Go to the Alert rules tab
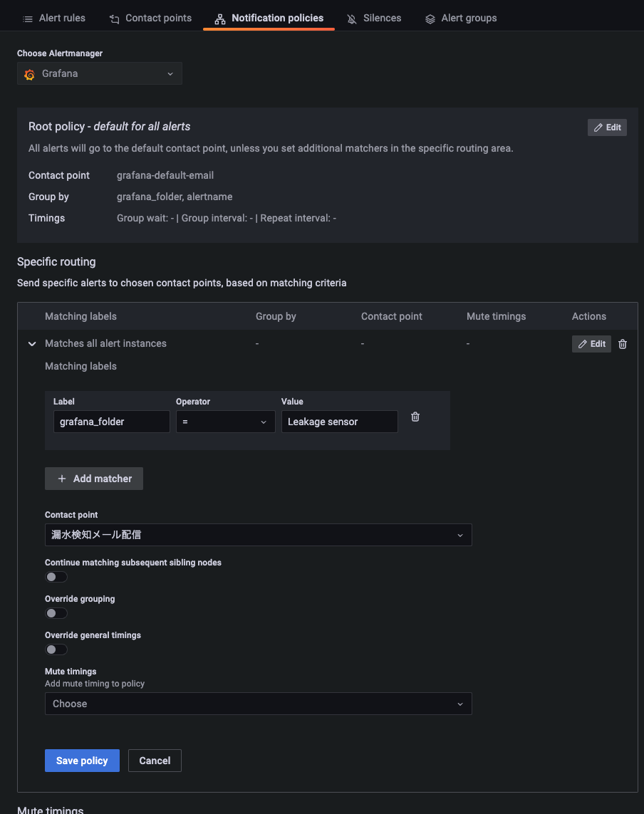 point(62,19)
